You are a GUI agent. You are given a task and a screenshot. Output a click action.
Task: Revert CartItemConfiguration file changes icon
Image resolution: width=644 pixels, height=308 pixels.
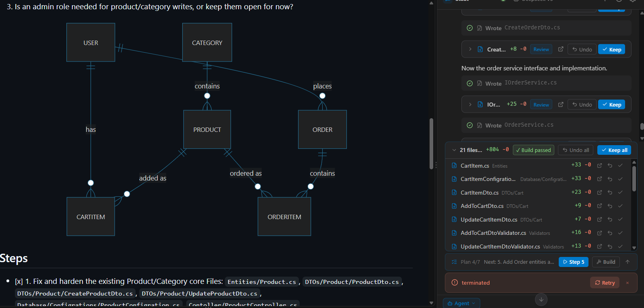point(610,179)
